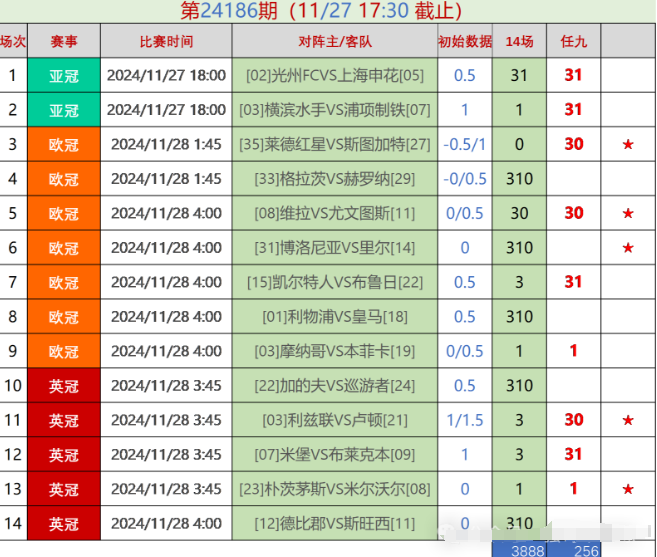Click the star in row 13
The image size is (657, 557).
627,489
